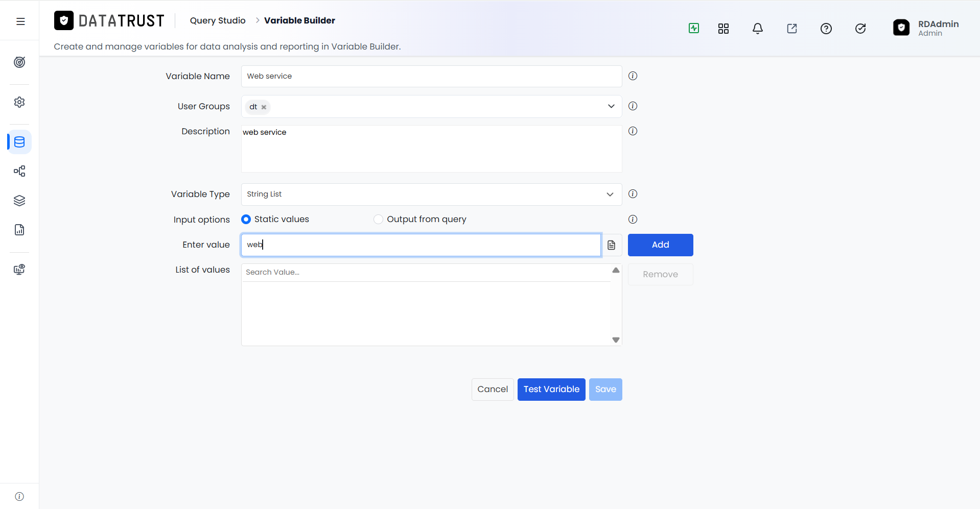Open the RDAdmin profile avatar
Screen dimensions: 980x509
coord(901,28)
